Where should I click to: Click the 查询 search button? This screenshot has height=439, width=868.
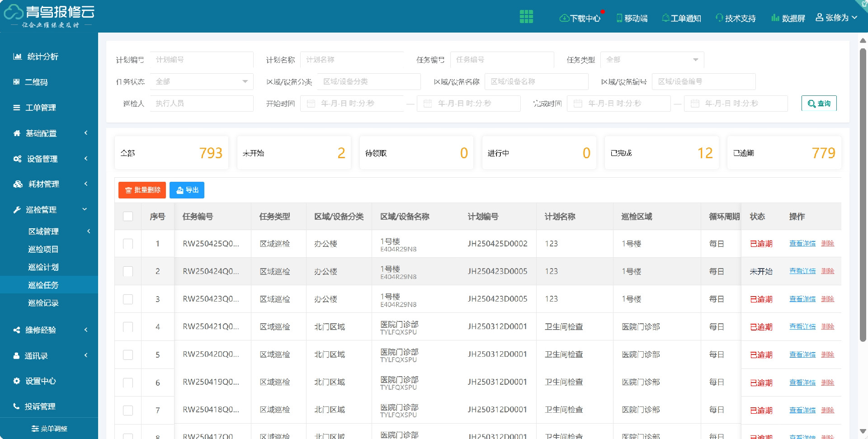(x=819, y=103)
